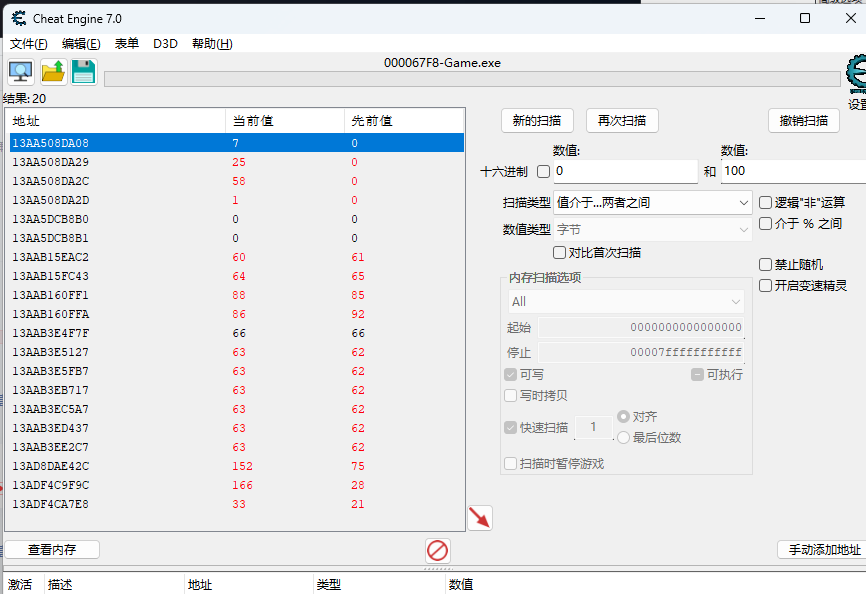
Task: Click the 先前值 column header
Action: tap(404, 121)
